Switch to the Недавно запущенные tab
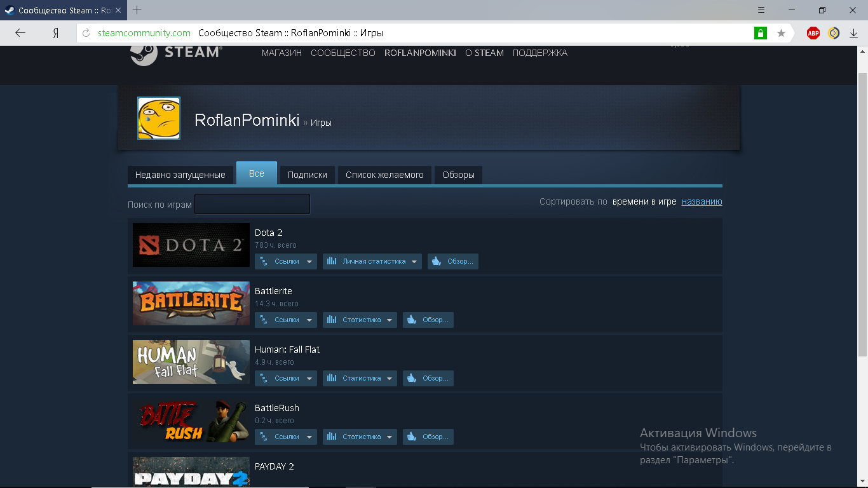The width and height of the screenshot is (868, 488). [x=180, y=175]
